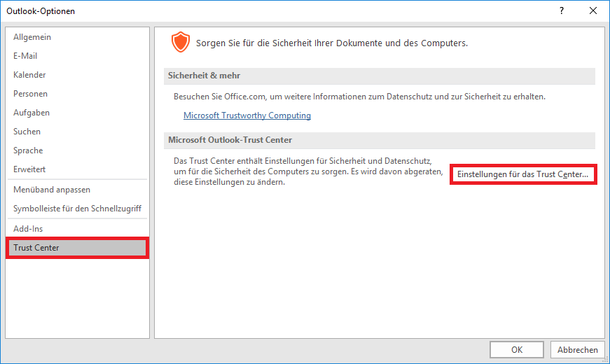
Task: Select Symbolleiste für den Schnellzugriff
Action: point(77,209)
